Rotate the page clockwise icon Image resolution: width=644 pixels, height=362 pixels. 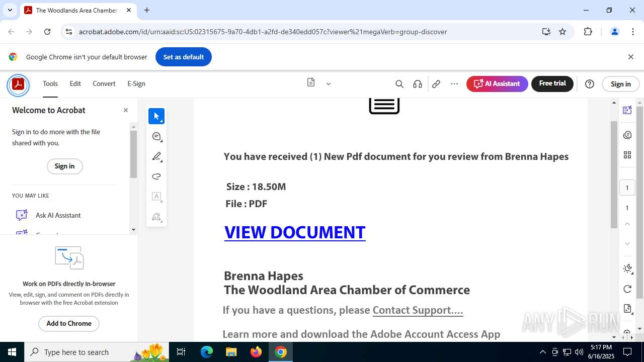point(627,289)
